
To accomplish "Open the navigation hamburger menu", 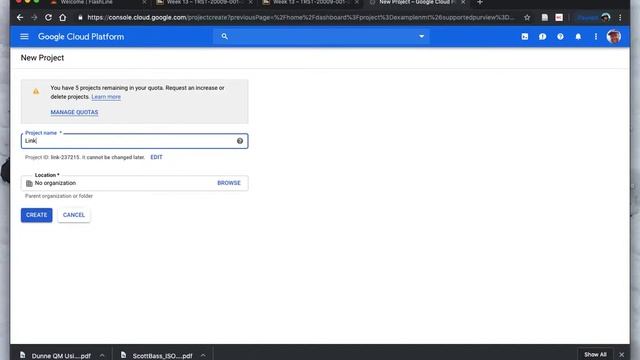I will point(24,37).
